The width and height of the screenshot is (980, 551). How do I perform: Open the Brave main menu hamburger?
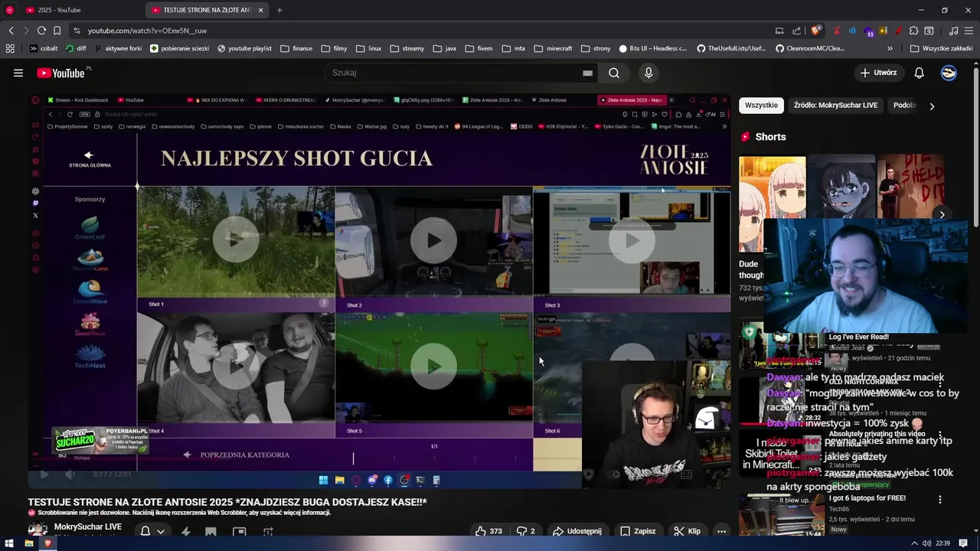point(969,31)
